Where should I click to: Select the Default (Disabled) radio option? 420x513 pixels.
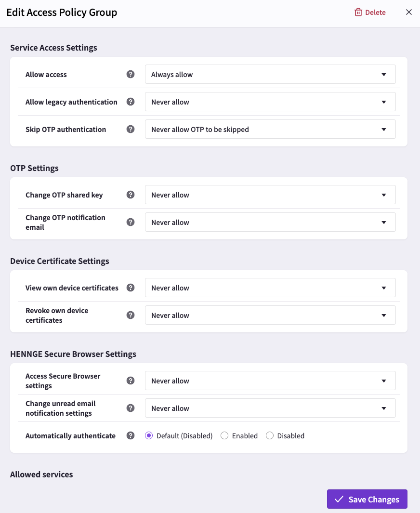[x=149, y=435]
